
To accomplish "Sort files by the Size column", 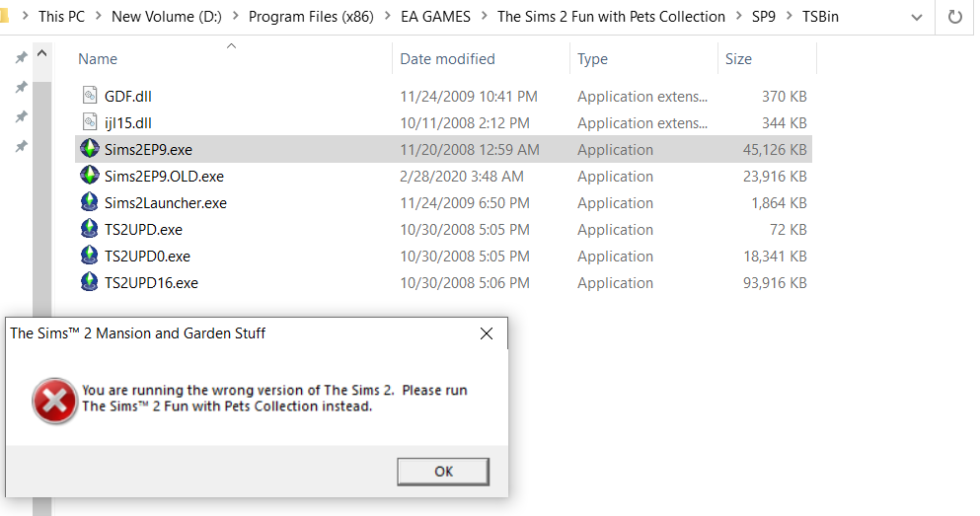I will coord(738,59).
